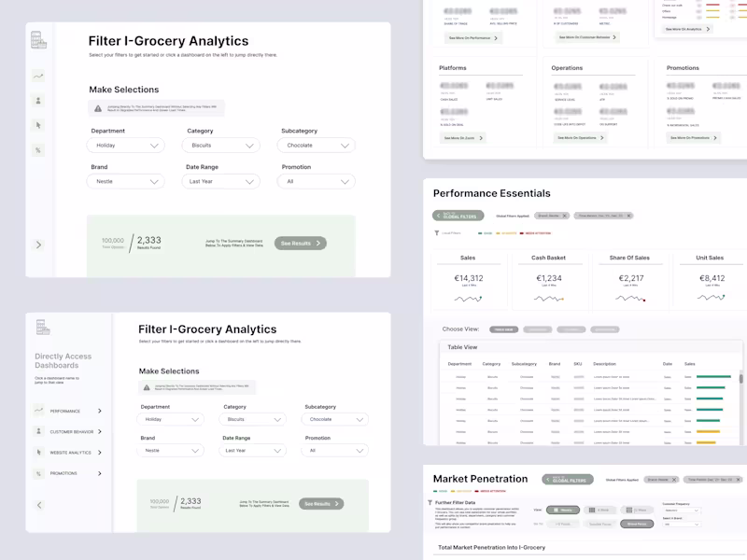Click the green Good legend swatch
This screenshot has height=560, width=747.
pos(479,232)
